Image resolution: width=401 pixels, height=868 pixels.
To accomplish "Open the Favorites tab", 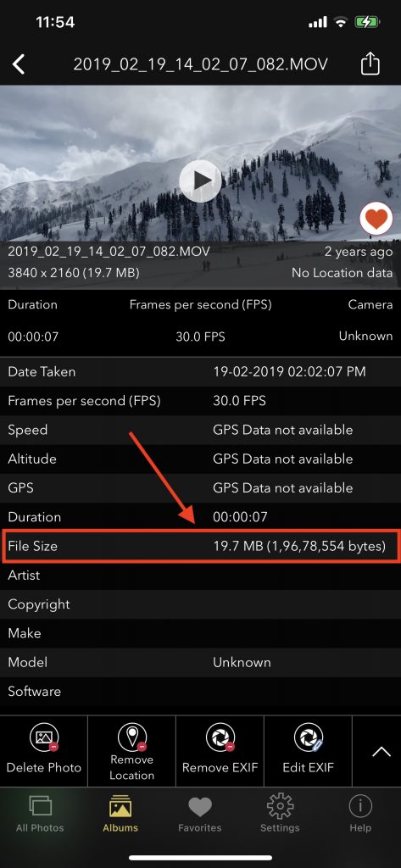I will pos(199,814).
